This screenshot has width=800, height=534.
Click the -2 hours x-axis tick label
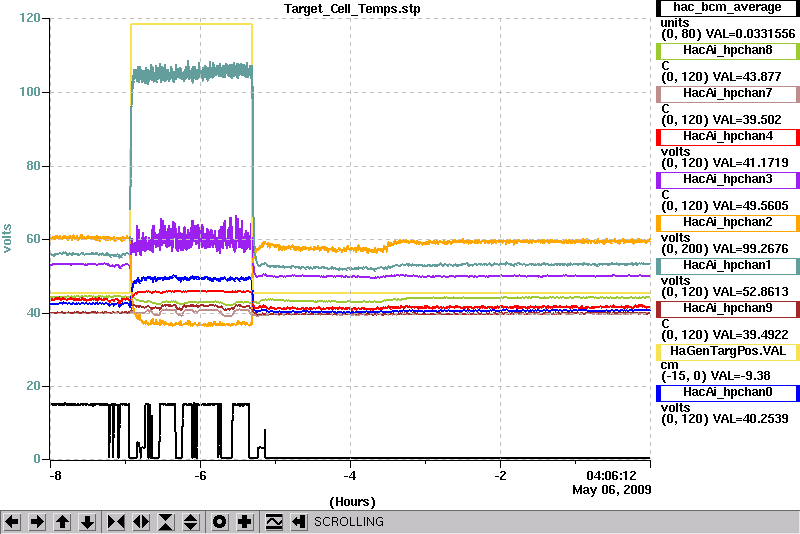501,476
